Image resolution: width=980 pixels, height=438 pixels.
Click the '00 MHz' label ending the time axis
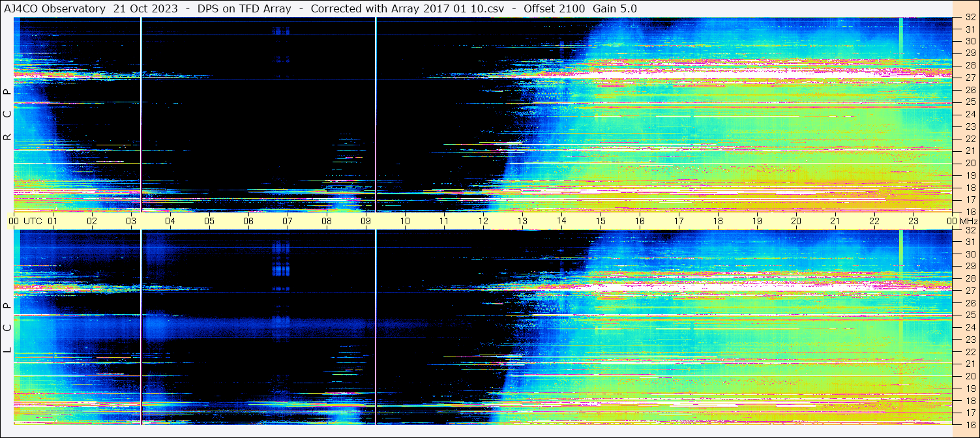point(961,221)
